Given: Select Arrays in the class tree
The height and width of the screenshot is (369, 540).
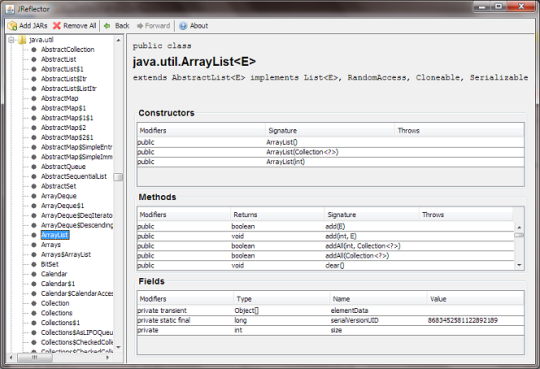Looking at the screenshot, I should tap(51, 245).
